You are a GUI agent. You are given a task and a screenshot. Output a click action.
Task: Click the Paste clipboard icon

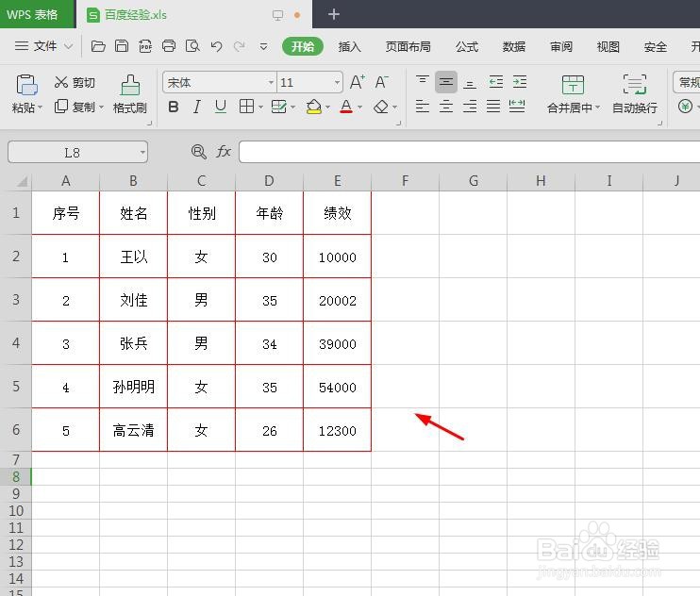pos(26,85)
